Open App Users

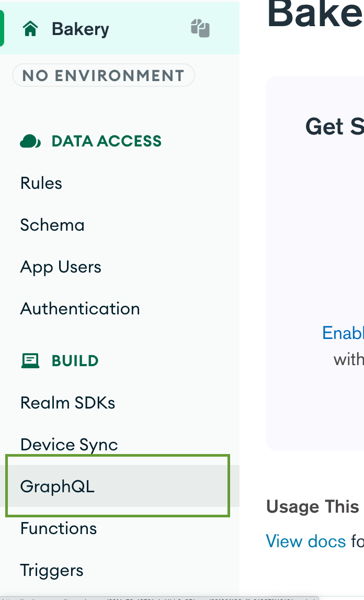click(60, 267)
